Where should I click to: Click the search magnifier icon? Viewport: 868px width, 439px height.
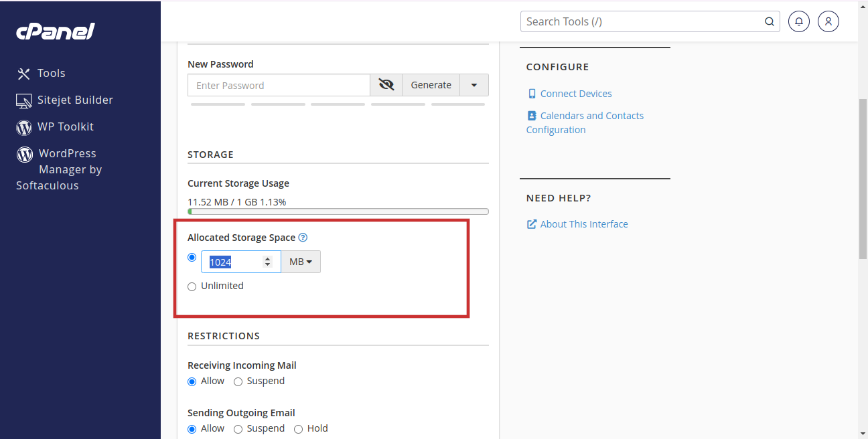(x=770, y=21)
